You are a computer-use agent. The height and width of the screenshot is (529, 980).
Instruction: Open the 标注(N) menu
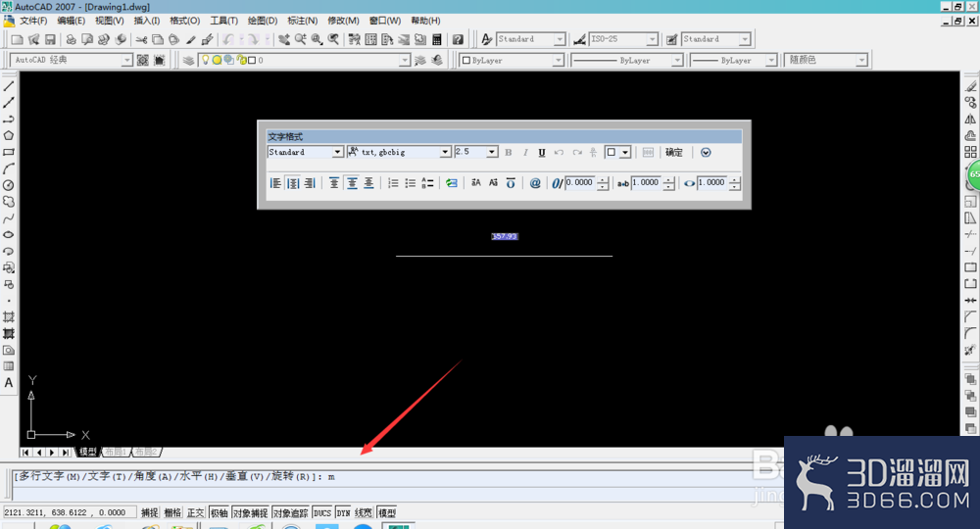pyautogui.click(x=303, y=21)
